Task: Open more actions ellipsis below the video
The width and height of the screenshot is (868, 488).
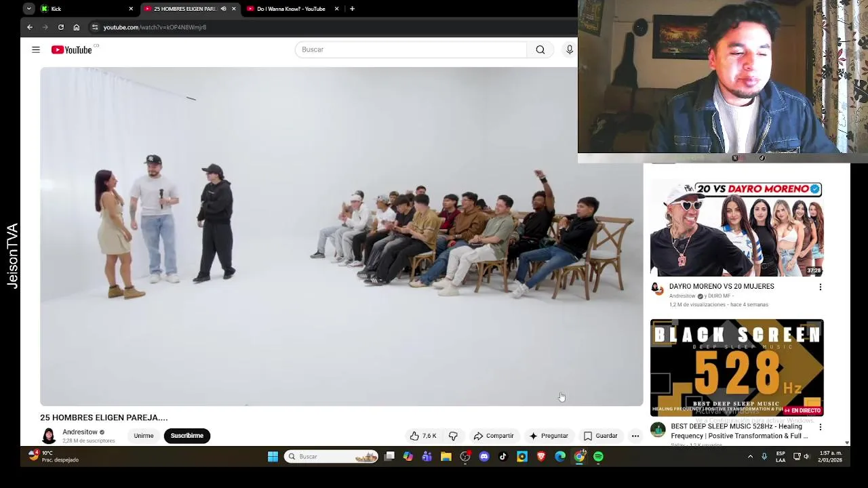Action: [x=635, y=436]
